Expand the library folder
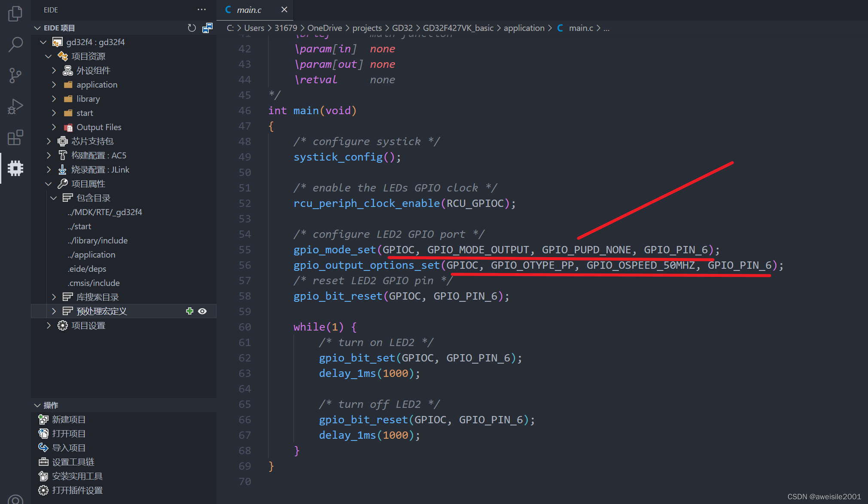 coord(54,99)
